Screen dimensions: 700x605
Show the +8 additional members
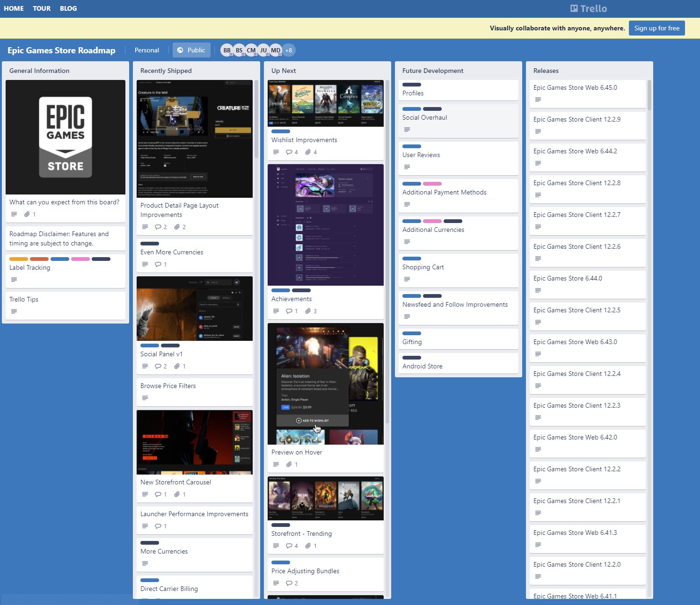[x=289, y=50]
